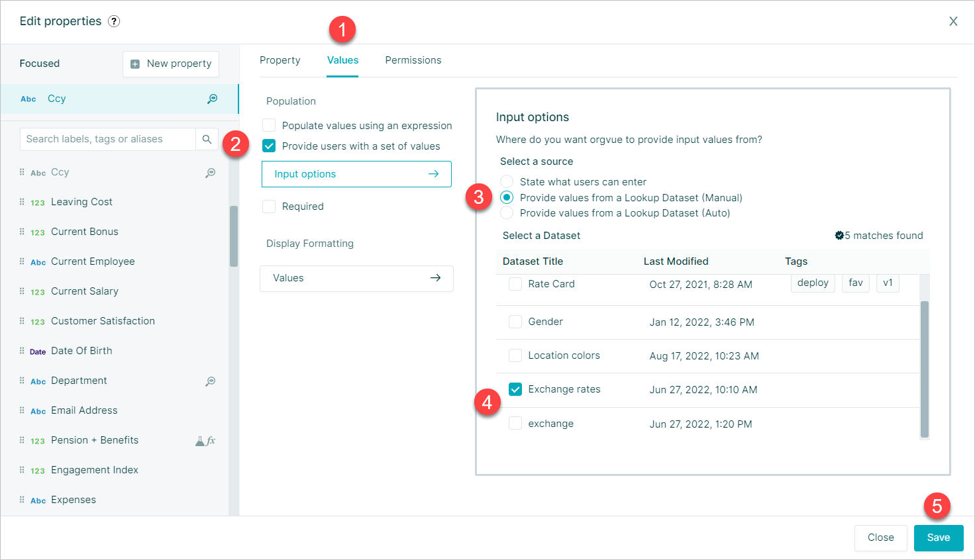Save the property changes
The image size is (975, 560).
pyautogui.click(x=939, y=538)
